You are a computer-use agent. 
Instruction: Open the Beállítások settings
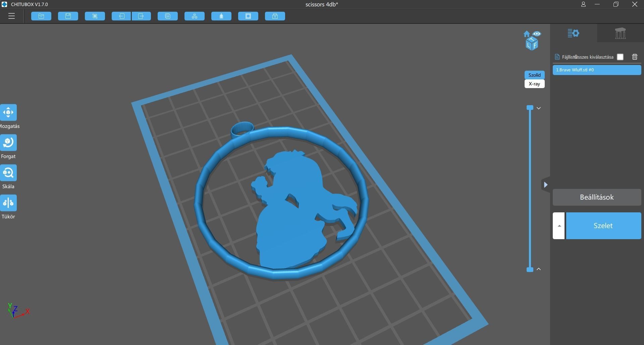597,197
